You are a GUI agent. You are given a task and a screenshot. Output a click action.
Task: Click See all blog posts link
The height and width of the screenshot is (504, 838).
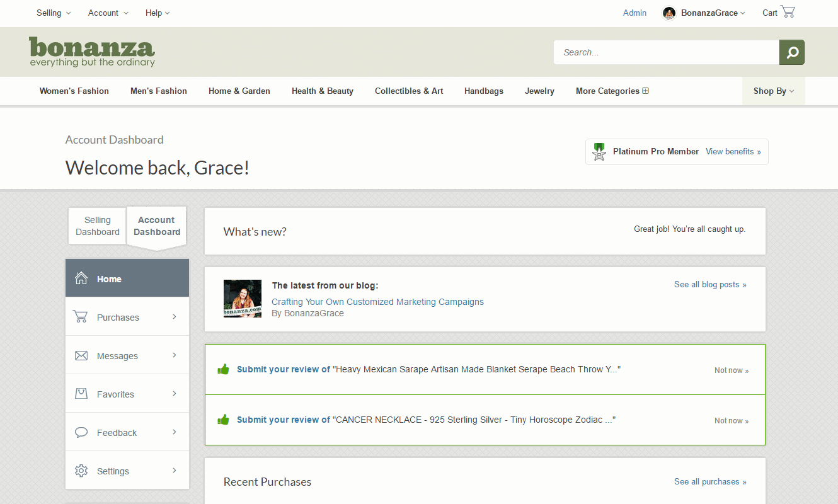click(710, 284)
